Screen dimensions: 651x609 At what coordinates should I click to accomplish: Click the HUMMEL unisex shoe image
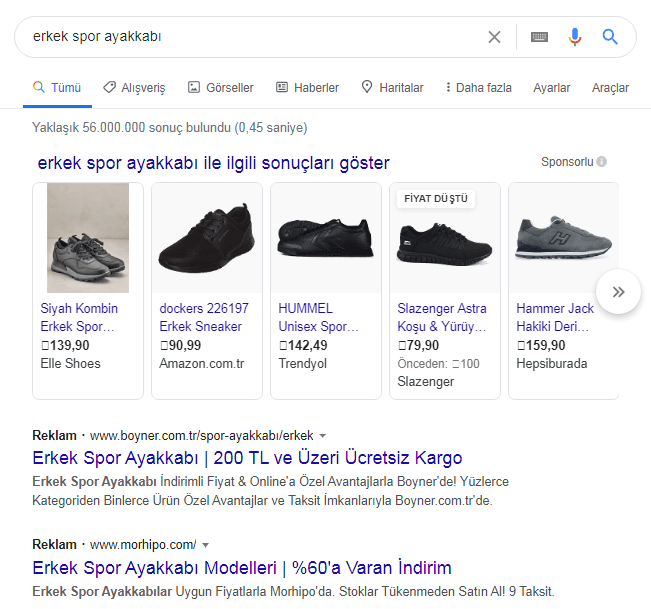point(326,238)
